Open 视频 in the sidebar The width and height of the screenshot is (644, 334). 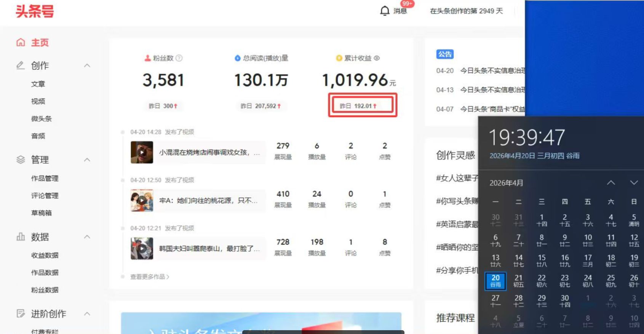click(x=38, y=101)
